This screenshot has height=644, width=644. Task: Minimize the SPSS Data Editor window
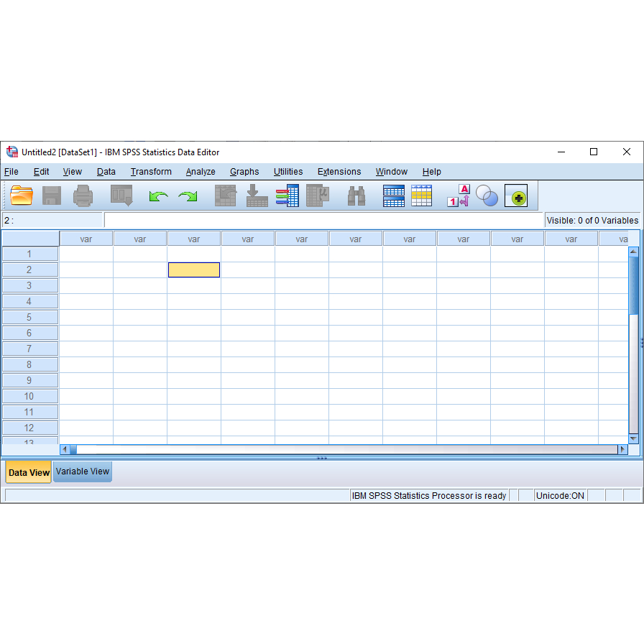[561, 152]
